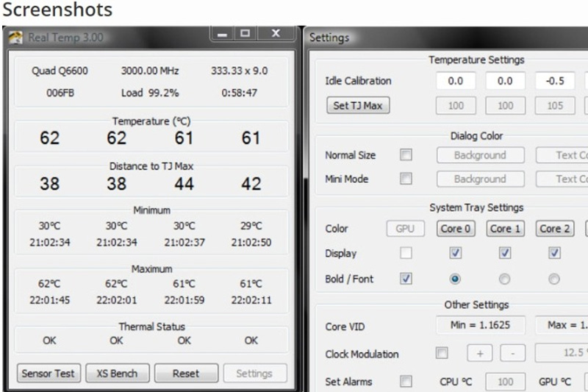Toggle the Normal Size checkbox
588x392 pixels.
[x=406, y=154]
